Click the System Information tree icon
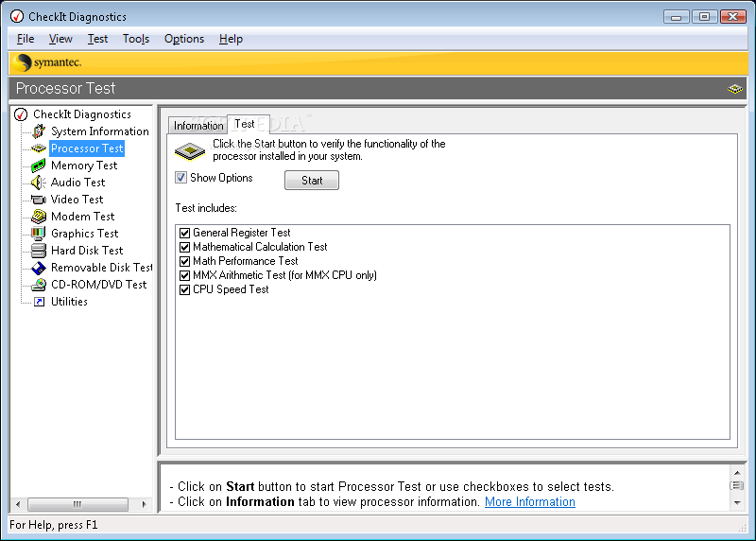 [39, 131]
